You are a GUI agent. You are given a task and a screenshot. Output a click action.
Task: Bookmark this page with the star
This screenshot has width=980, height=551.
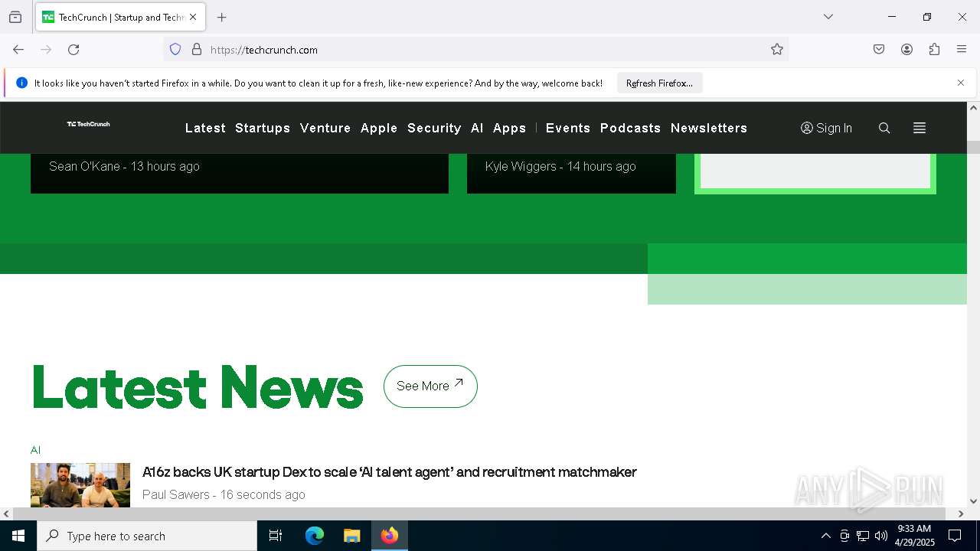[x=777, y=50]
